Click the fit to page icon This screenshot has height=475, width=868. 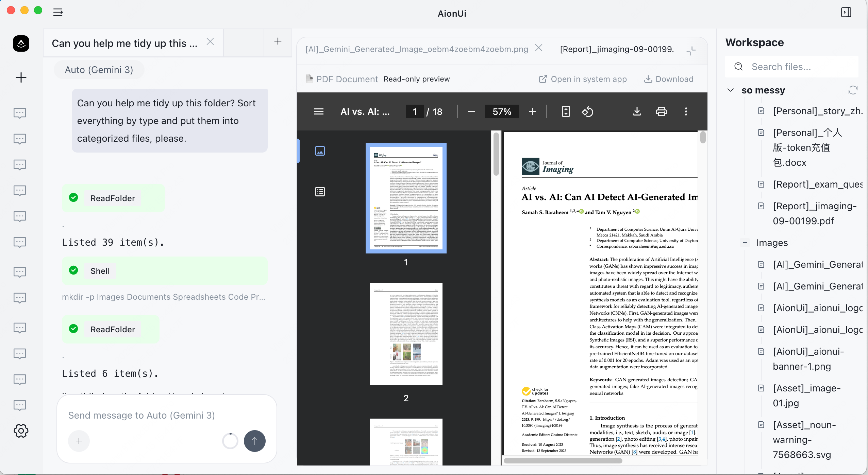tap(566, 111)
